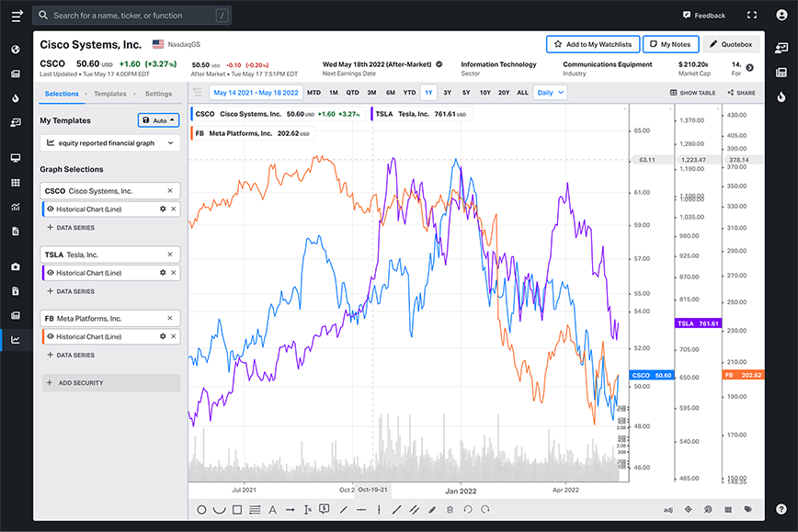
Task: Click the orange FB price tag on axis
Action: [x=743, y=376]
